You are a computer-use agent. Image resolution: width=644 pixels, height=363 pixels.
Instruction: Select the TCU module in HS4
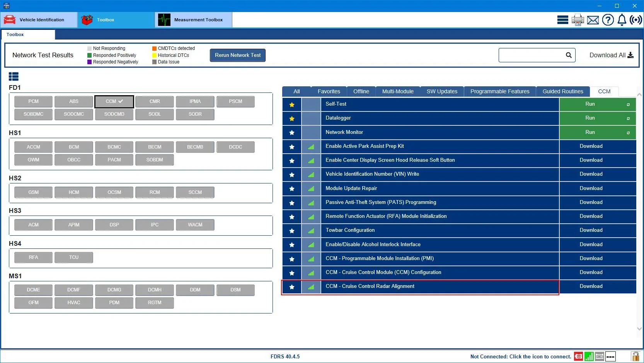tap(74, 257)
